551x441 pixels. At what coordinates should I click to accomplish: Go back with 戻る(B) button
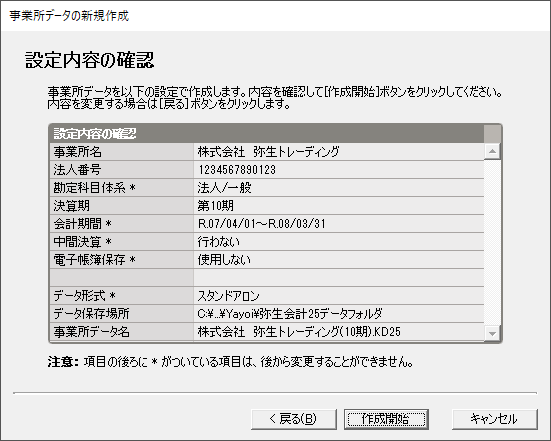point(294,419)
